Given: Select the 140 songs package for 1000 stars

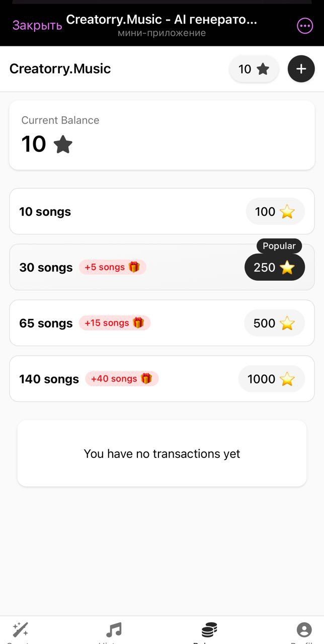Looking at the screenshot, I should (x=162, y=378).
